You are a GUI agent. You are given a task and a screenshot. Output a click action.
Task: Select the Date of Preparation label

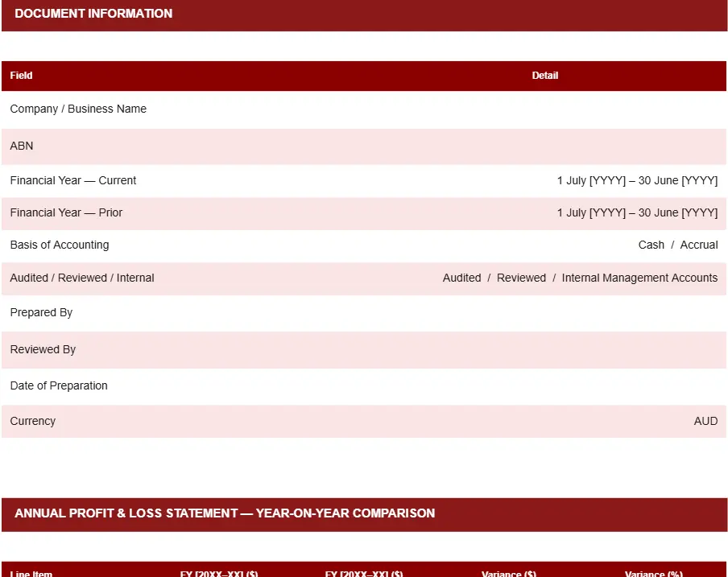(x=59, y=386)
